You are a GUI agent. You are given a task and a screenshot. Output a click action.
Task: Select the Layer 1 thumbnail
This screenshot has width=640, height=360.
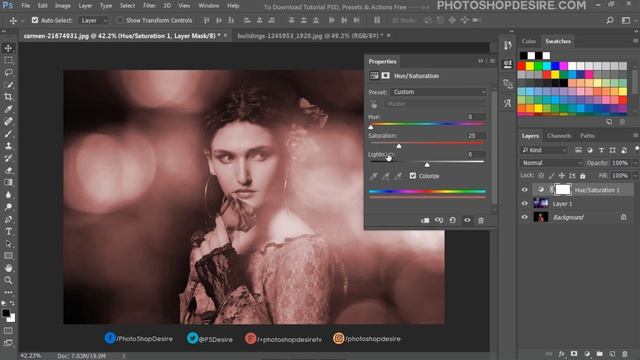pyautogui.click(x=541, y=204)
